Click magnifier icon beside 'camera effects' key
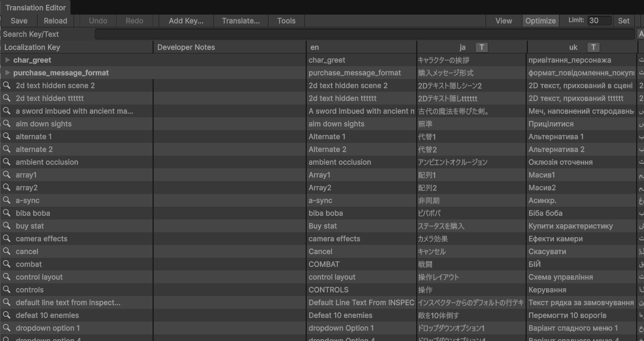 pyautogui.click(x=7, y=239)
